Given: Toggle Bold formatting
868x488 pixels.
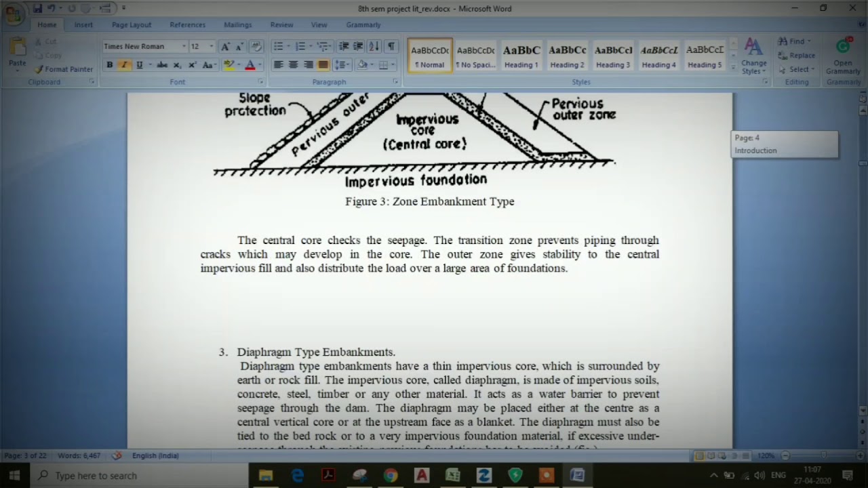Looking at the screenshot, I should click(x=109, y=65).
